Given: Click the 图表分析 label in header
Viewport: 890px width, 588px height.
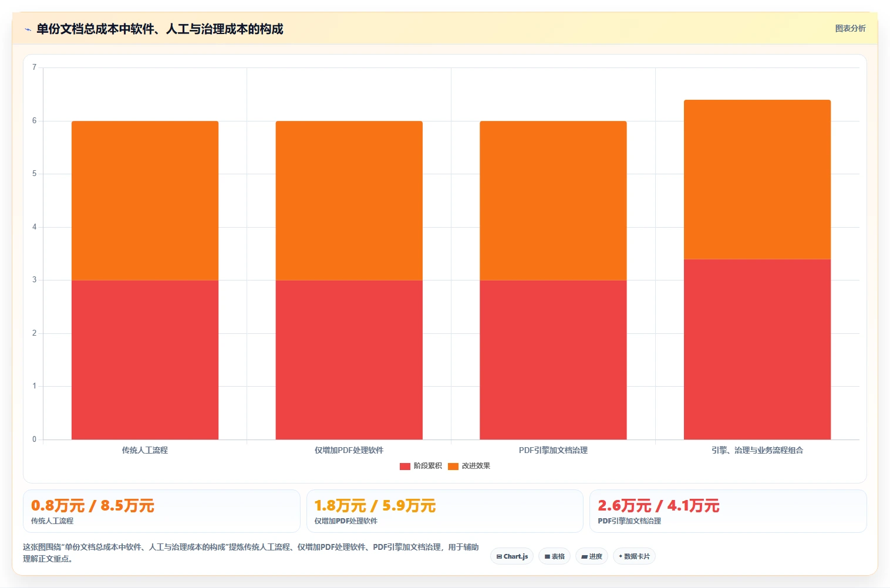Looking at the screenshot, I should [x=850, y=28].
